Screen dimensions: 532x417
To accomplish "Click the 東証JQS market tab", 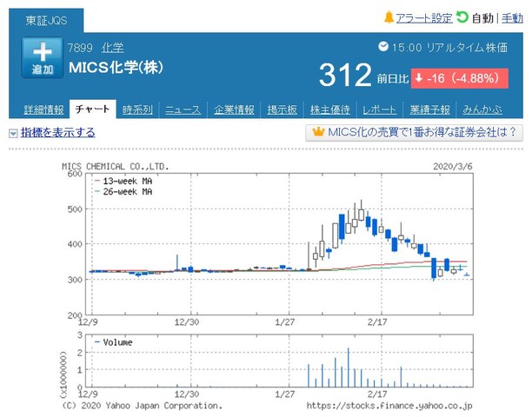I will (x=46, y=21).
